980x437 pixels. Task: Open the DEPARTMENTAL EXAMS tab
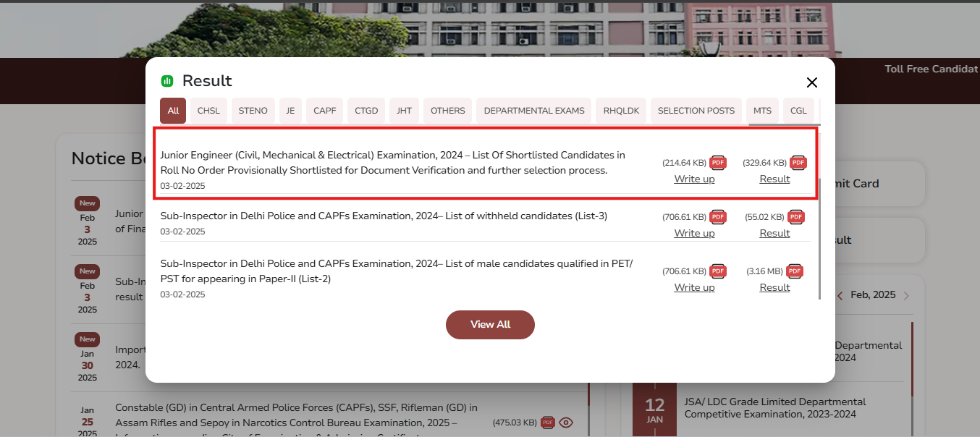[533, 110]
